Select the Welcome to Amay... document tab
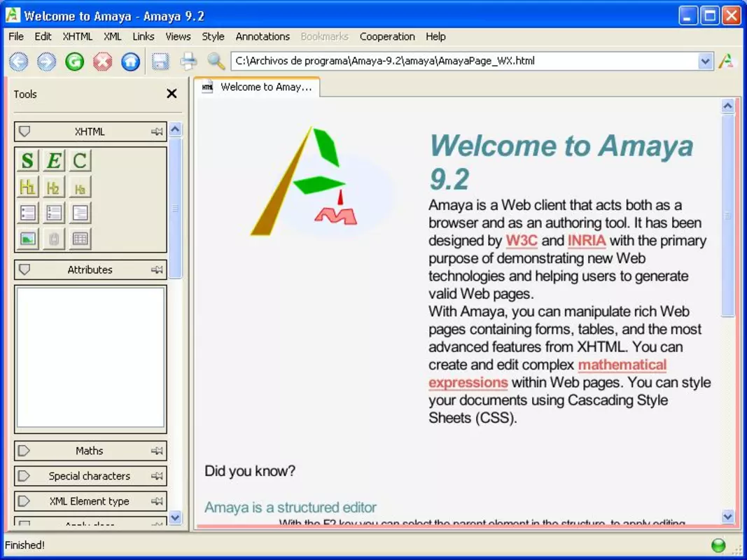 tap(257, 87)
